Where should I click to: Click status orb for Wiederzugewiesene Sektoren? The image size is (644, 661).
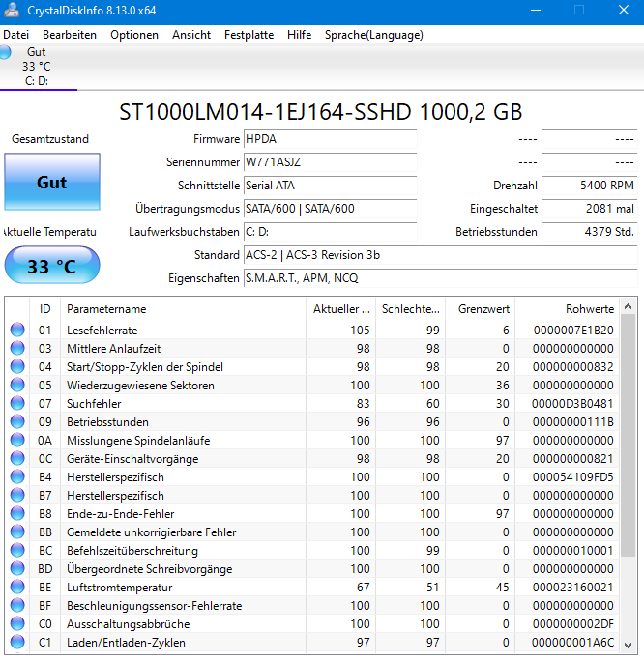[17, 385]
